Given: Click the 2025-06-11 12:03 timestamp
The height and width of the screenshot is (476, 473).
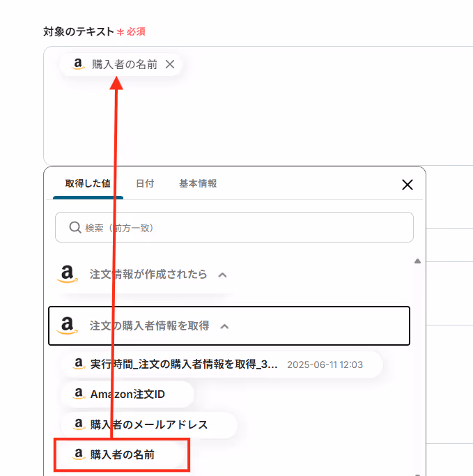Looking at the screenshot, I should (325, 364).
